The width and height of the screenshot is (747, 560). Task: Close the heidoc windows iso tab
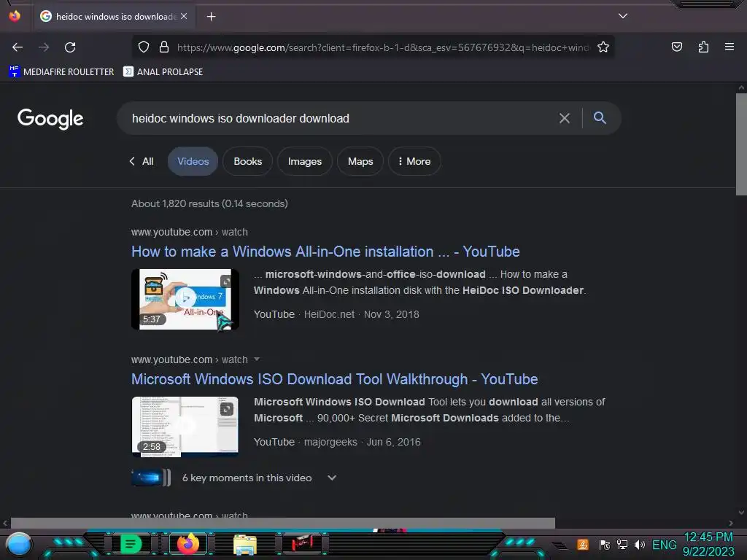pos(184,16)
